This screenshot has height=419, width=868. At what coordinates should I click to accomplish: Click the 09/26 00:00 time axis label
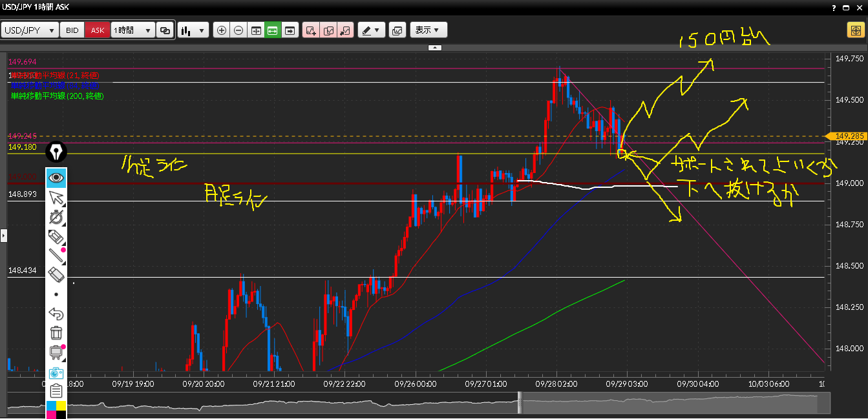[415, 382]
